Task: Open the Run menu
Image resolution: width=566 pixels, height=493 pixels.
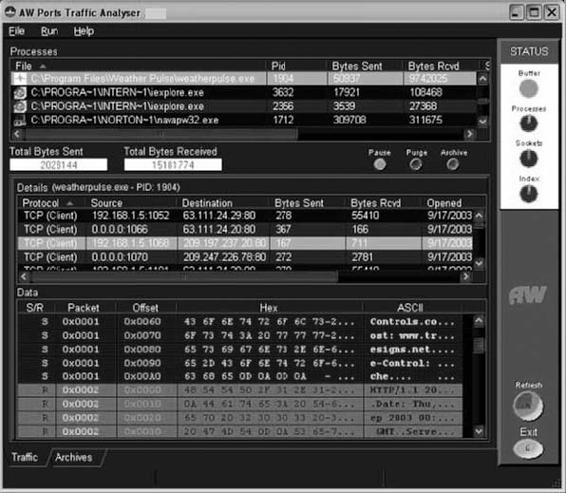Action: [x=49, y=31]
